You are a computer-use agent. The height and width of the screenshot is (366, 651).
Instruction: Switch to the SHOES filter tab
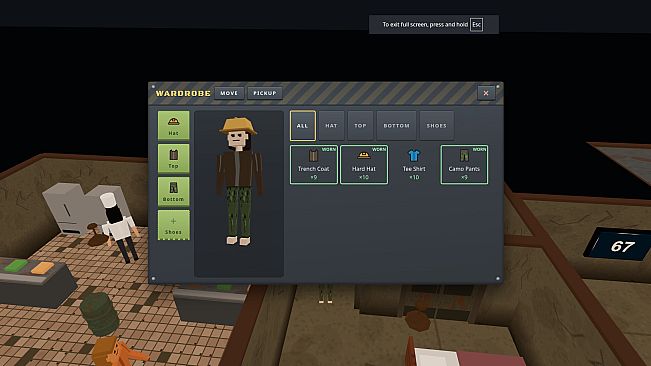click(x=437, y=126)
